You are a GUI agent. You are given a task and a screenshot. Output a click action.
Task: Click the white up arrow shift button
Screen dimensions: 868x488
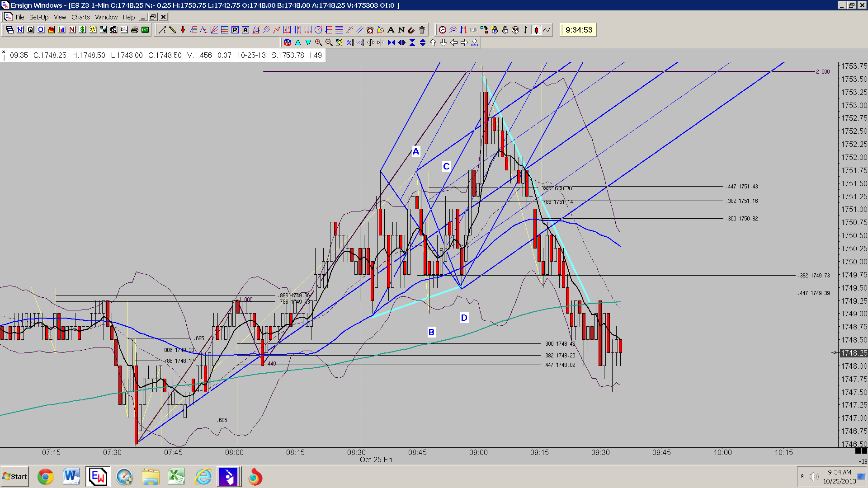pos(433,42)
